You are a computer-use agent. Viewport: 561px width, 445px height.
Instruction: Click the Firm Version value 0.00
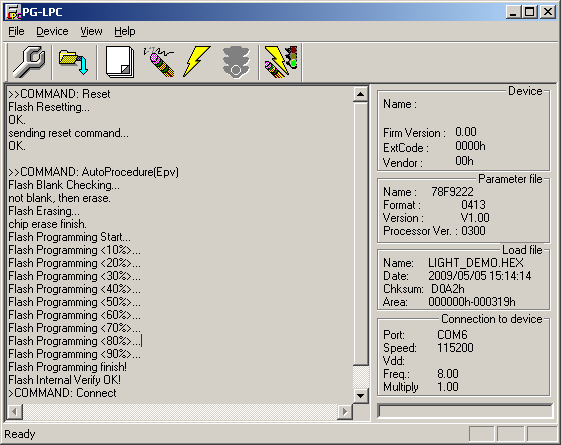click(x=466, y=132)
